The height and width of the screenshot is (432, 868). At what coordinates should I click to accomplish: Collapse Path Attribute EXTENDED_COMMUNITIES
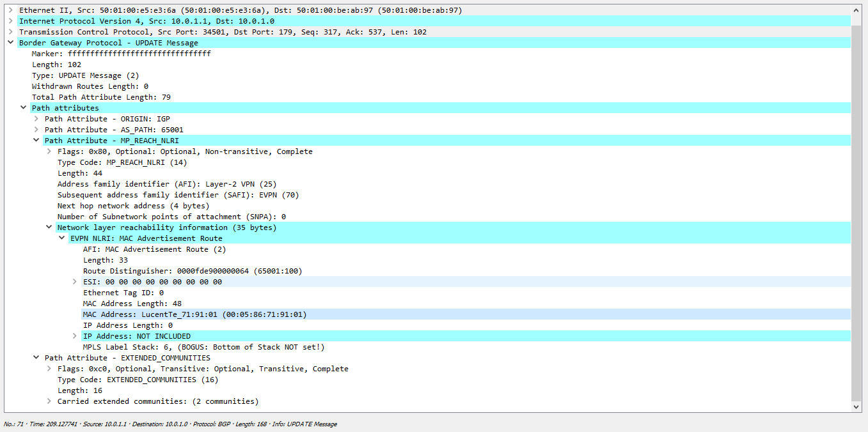36,358
